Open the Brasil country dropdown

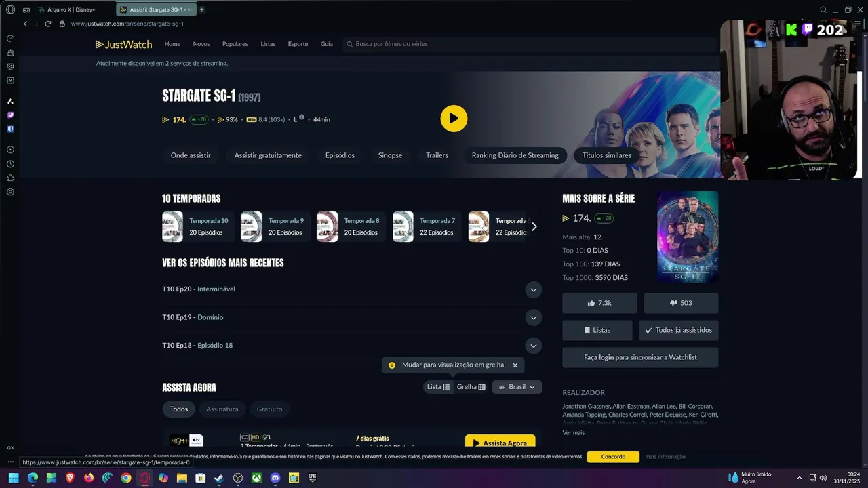coord(517,387)
